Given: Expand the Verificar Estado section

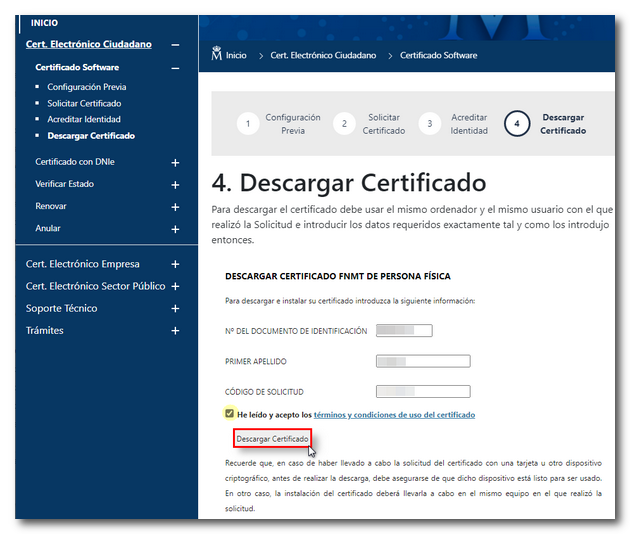Looking at the screenshot, I should [x=175, y=185].
